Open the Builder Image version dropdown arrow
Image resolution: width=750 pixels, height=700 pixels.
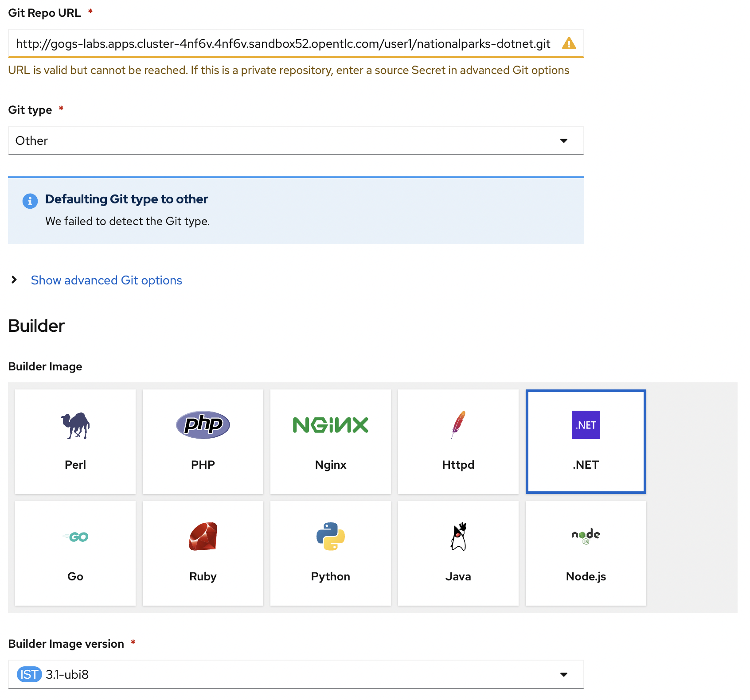pos(564,674)
